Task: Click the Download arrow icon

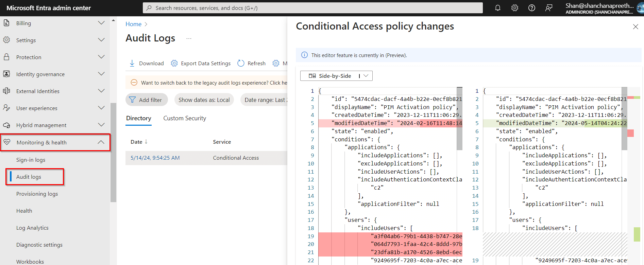Action: pyautogui.click(x=132, y=63)
